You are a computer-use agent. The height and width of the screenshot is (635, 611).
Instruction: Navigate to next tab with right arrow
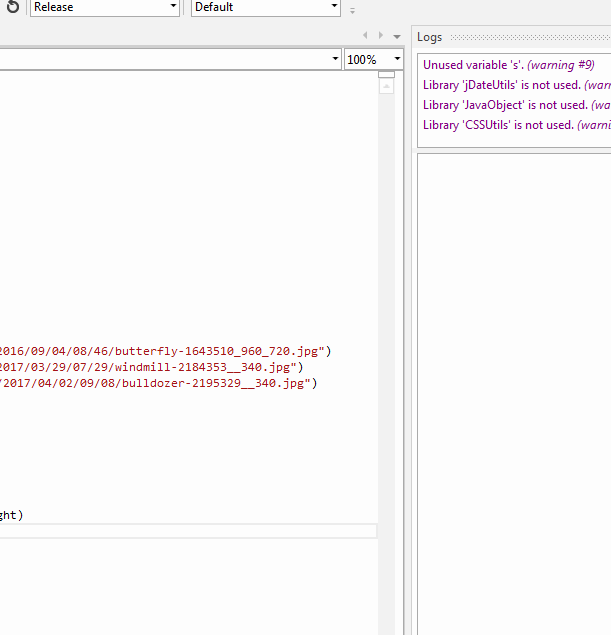tap(381, 35)
